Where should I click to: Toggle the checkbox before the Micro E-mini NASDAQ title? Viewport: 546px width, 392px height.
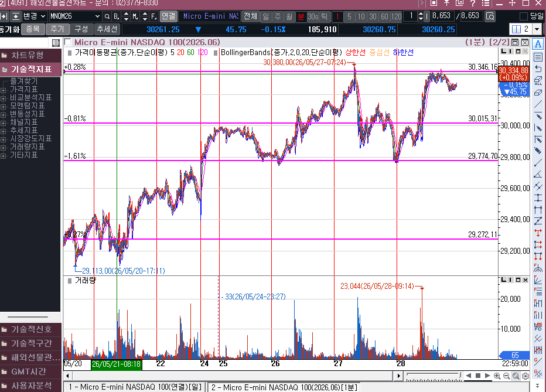coord(68,42)
